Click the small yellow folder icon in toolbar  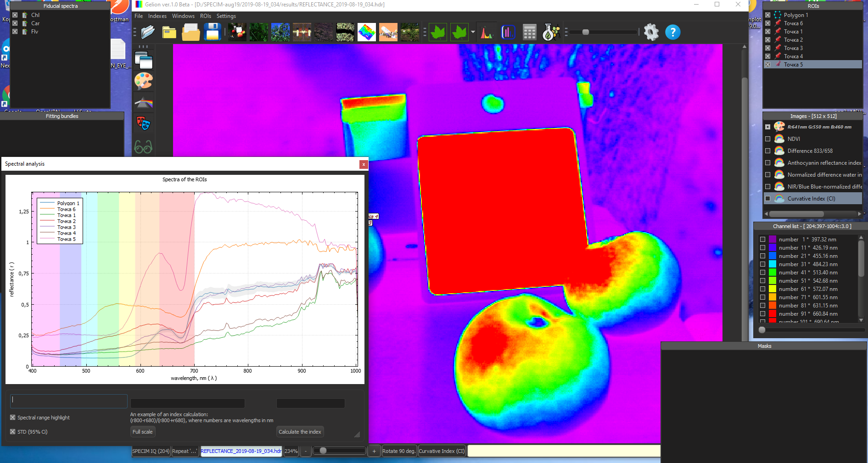click(169, 33)
